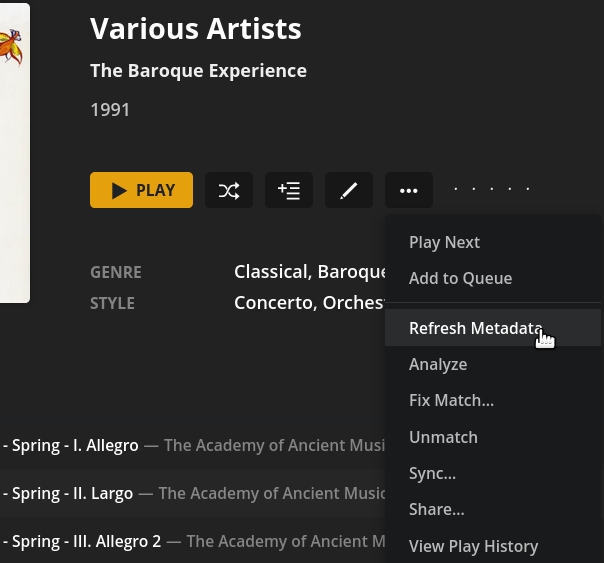Click the album cover thumbnail

[13, 150]
